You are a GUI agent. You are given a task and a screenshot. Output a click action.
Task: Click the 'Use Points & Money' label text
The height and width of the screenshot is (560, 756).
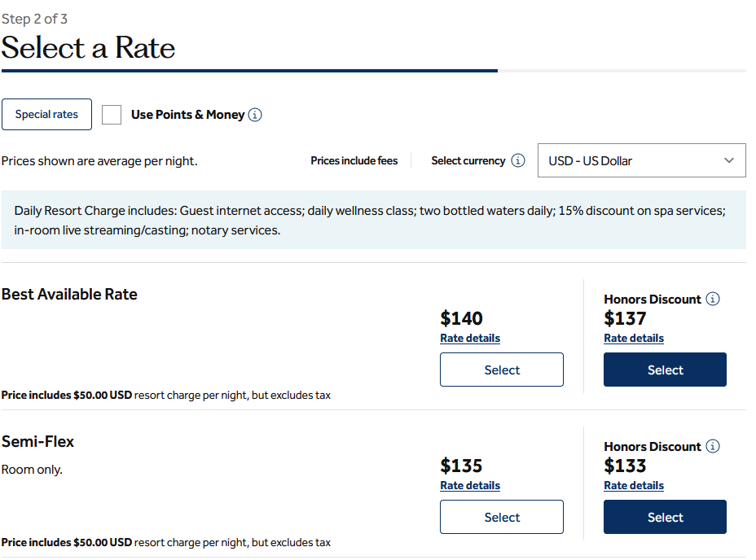(x=187, y=115)
